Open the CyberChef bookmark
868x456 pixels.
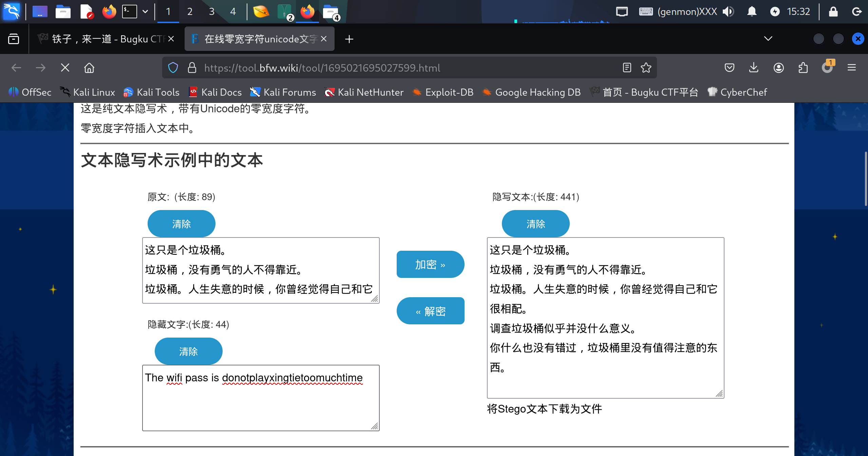(x=737, y=92)
